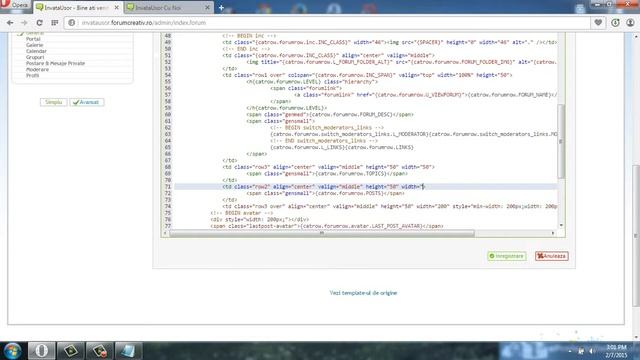
Task: Open the Opera taskbar icon
Action: [41, 351]
